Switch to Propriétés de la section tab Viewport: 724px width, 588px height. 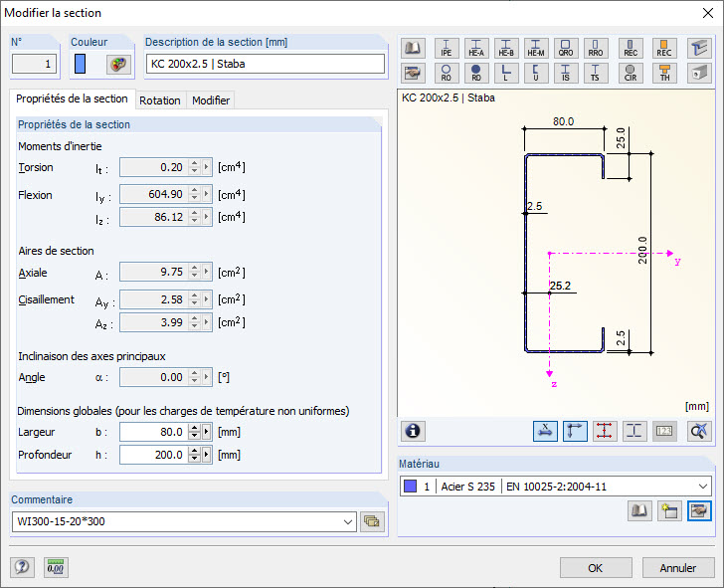[72, 98]
